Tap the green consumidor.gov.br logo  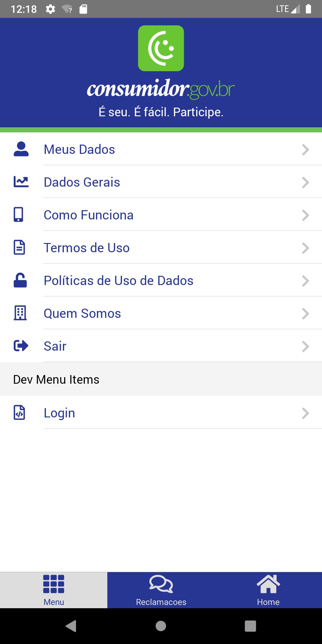[161, 48]
